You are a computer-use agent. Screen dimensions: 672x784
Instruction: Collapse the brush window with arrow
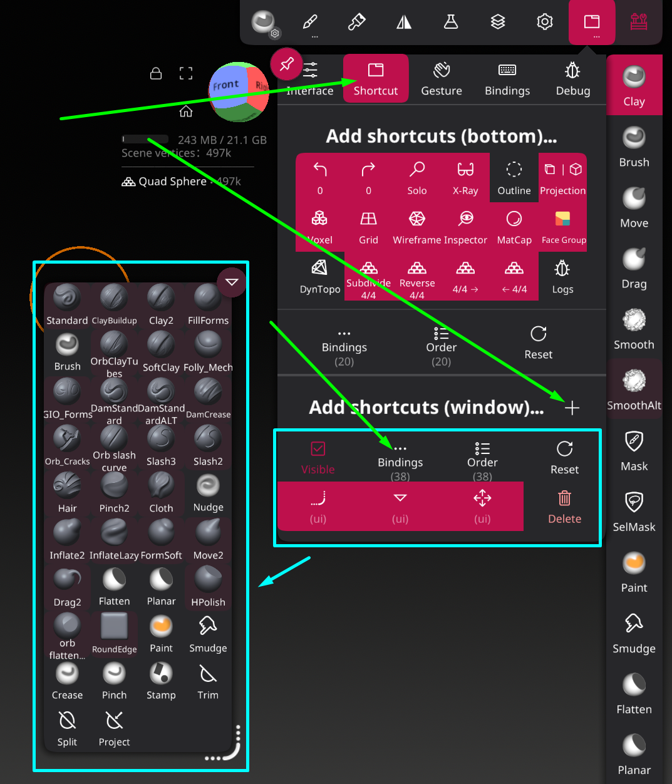coord(232,282)
